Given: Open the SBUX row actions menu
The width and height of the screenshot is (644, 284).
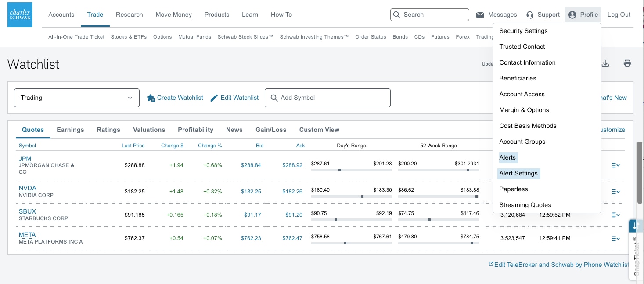Looking at the screenshot, I should [615, 215].
